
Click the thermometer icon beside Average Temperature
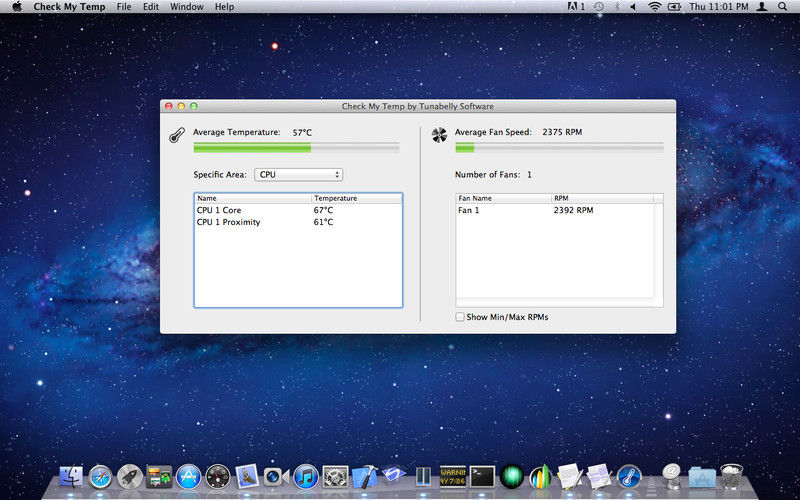click(x=177, y=136)
